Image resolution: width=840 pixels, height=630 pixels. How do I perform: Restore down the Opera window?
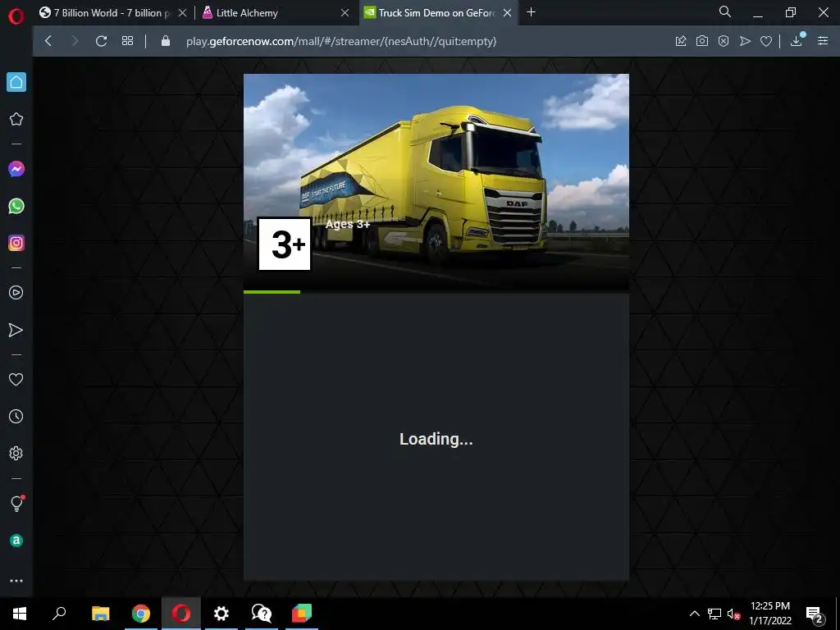(791, 13)
